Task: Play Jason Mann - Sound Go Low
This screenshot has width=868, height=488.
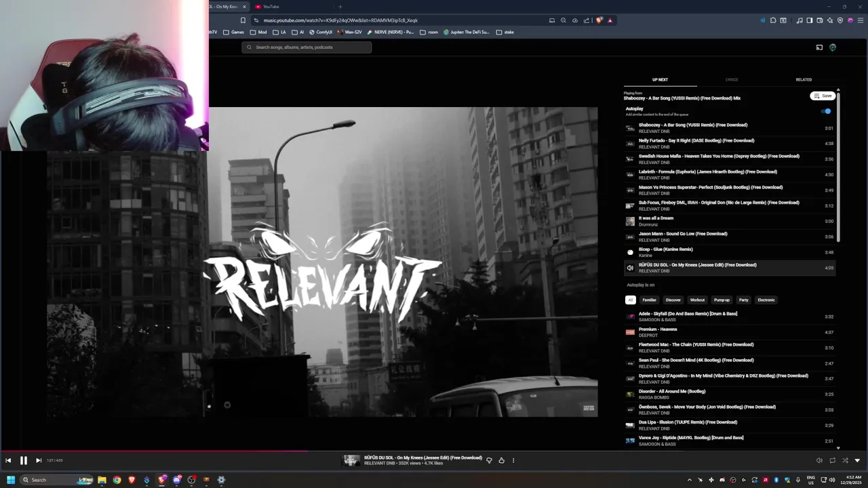Action: pos(730,237)
